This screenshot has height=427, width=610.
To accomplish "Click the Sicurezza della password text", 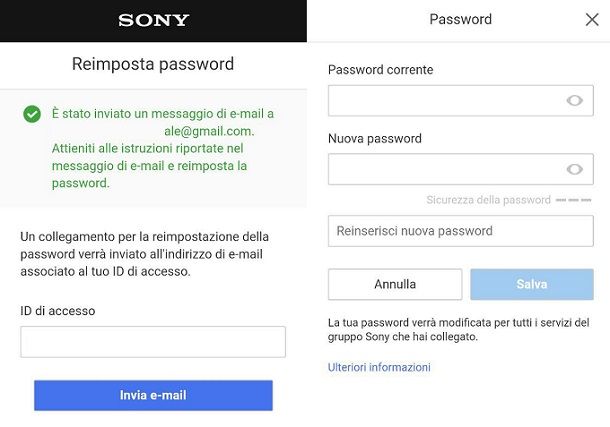I will tap(488, 200).
